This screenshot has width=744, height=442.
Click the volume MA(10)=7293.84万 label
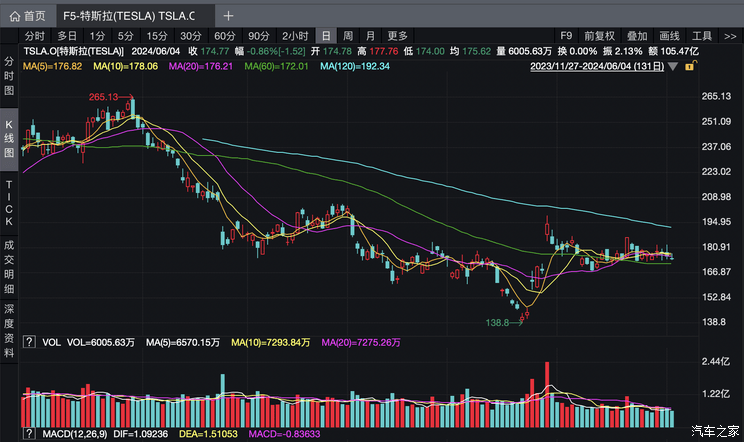[270, 342]
